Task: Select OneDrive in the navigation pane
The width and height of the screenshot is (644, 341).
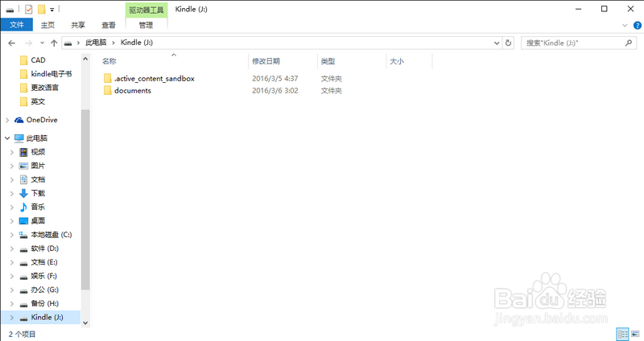Action: pyautogui.click(x=42, y=120)
